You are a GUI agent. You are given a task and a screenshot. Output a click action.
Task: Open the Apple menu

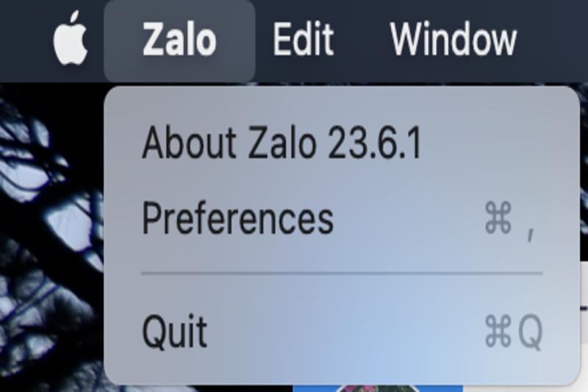71,40
